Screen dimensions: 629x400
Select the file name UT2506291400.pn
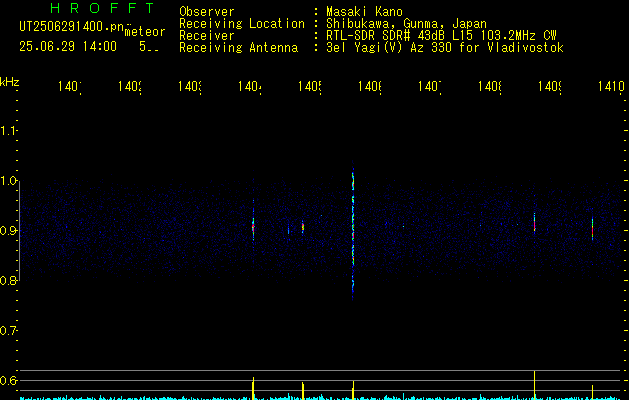tap(72, 27)
